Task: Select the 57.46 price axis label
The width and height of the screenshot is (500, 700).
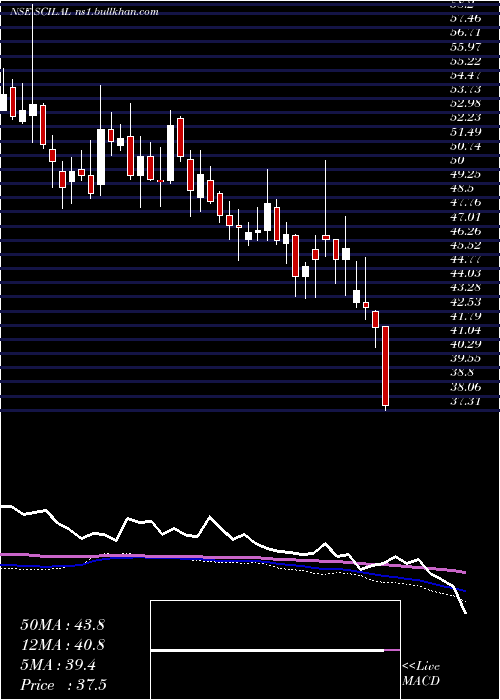Action: tap(467, 18)
